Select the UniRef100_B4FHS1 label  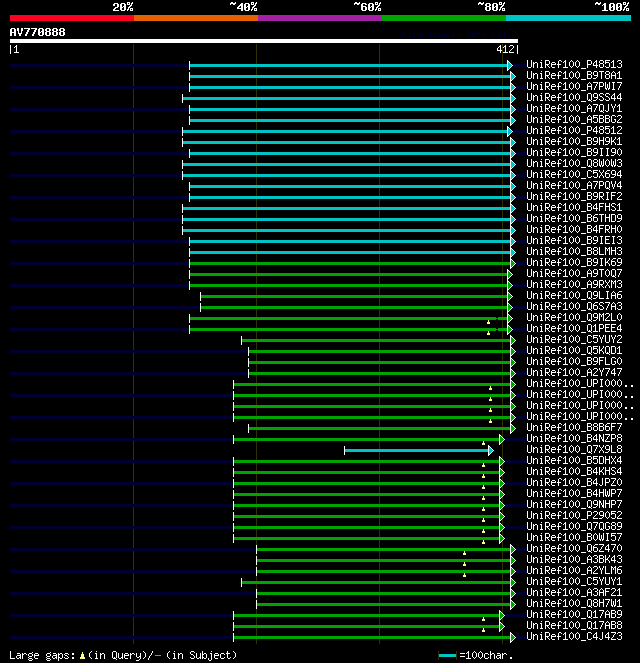pyautogui.click(x=574, y=207)
